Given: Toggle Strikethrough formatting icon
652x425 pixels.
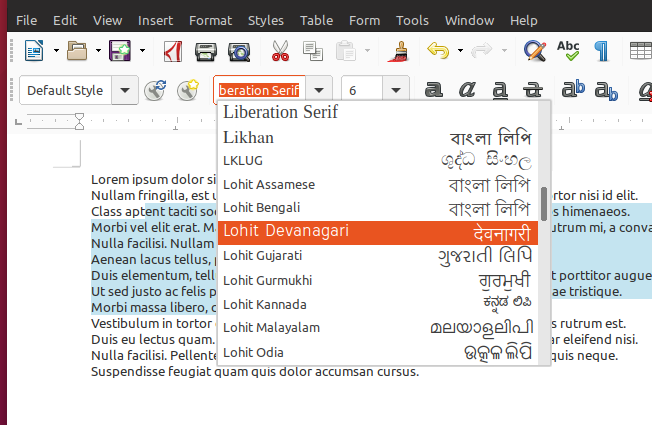Looking at the screenshot, I should tap(533, 90).
